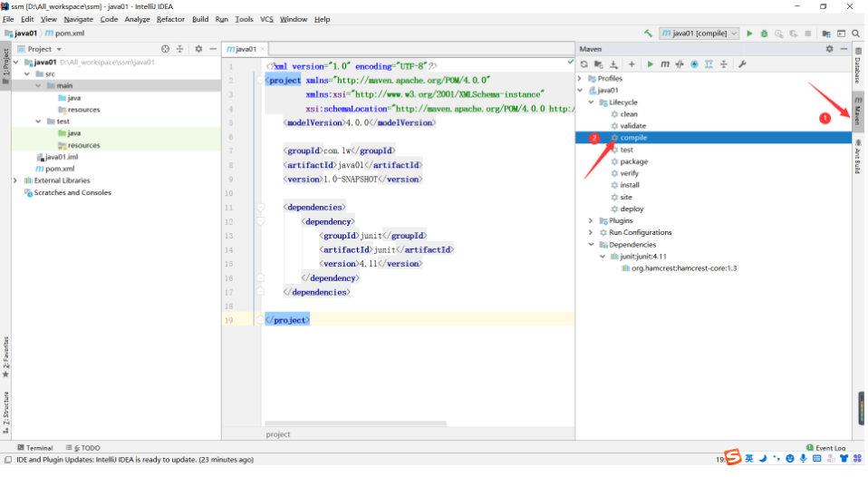The height and width of the screenshot is (477, 868).
Task: Open the VCS menu
Action: tap(266, 19)
